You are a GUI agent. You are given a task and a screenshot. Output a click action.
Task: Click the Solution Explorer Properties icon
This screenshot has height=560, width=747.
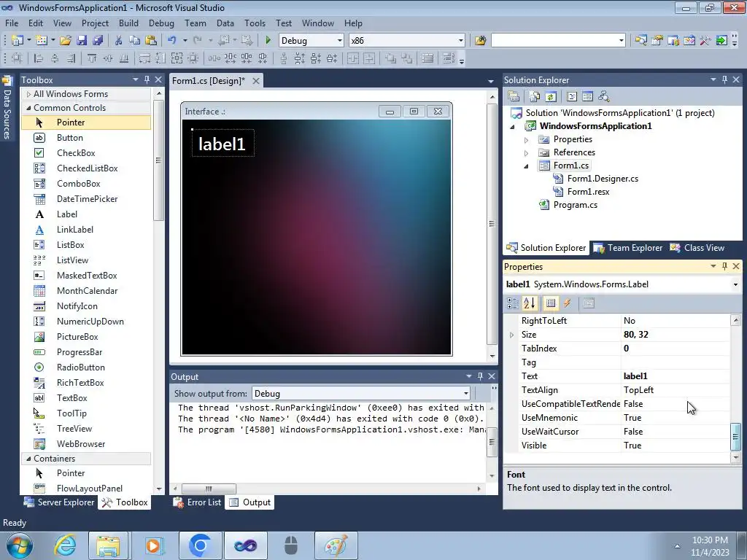(x=514, y=96)
